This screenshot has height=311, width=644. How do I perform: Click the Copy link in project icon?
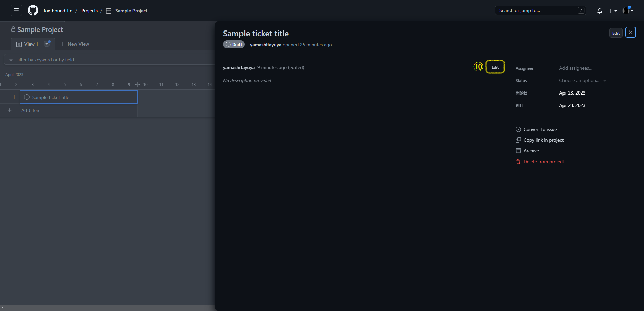[x=519, y=140]
